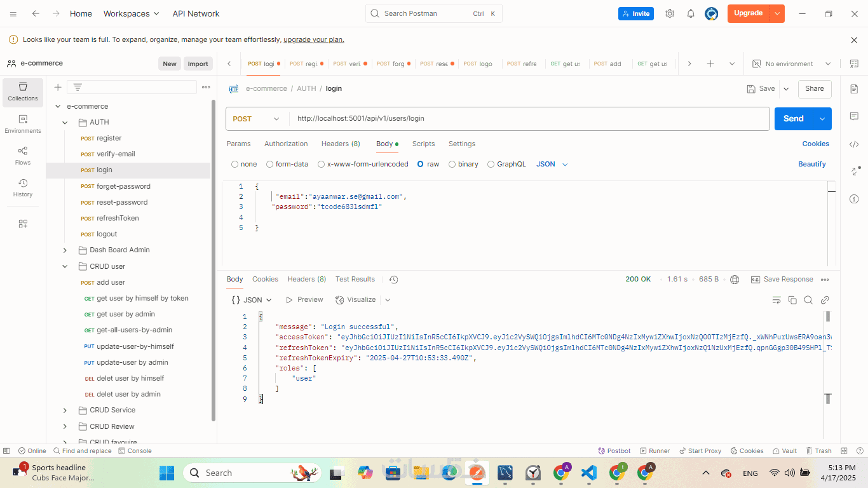
Task: Collapse the CRUD user folder
Action: tap(65, 267)
